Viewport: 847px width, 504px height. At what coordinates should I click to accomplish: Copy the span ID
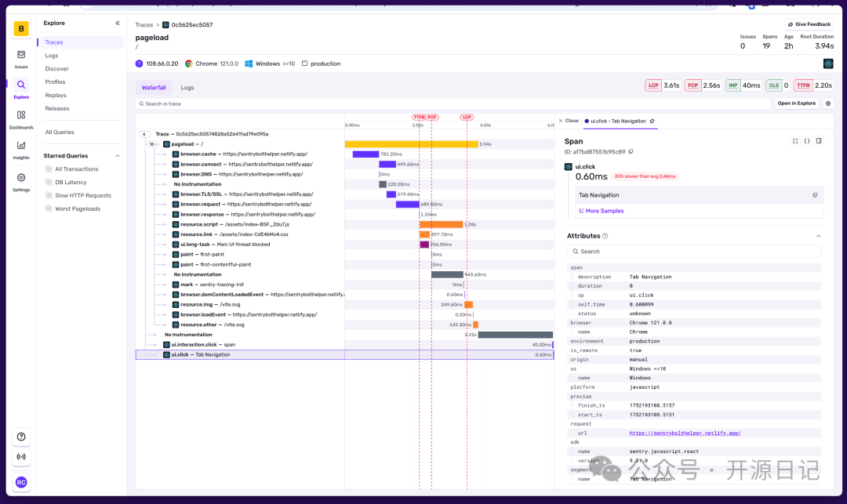tap(631, 151)
